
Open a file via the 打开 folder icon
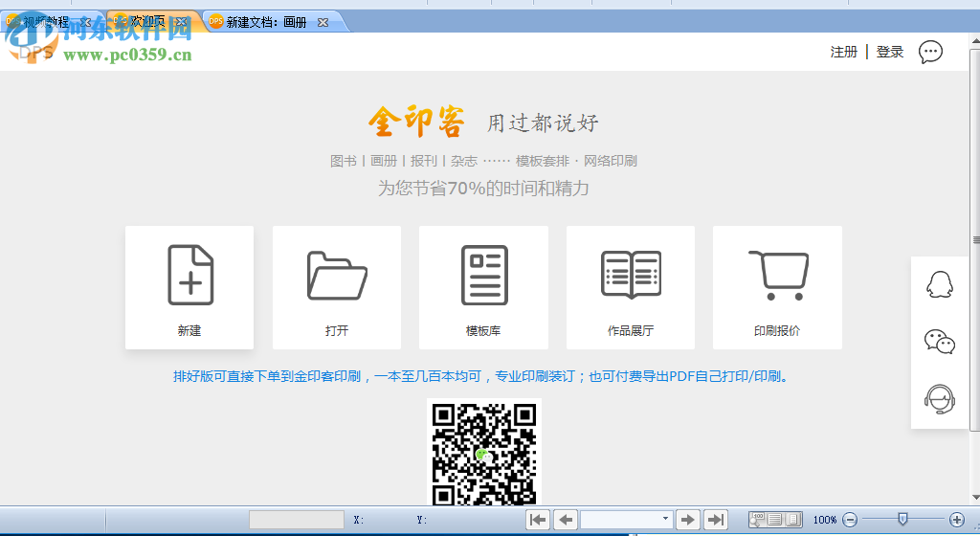click(x=337, y=275)
